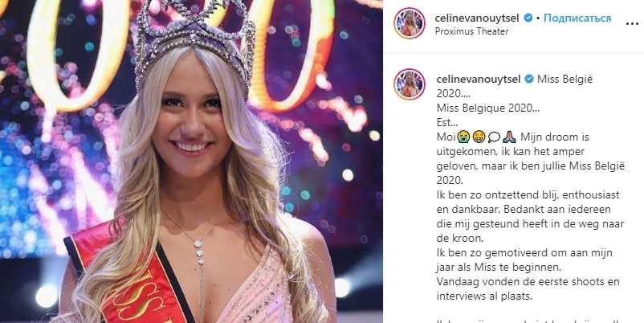Open celinevanouytsel username in the caption
The width and height of the screenshot is (644, 323).
coord(479,79)
